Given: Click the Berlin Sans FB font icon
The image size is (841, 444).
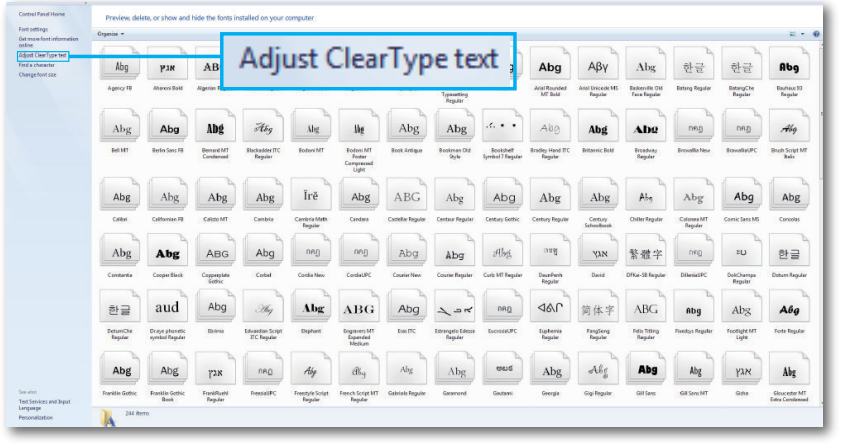Looking at the screenshot, I should (x=168, y=130).
